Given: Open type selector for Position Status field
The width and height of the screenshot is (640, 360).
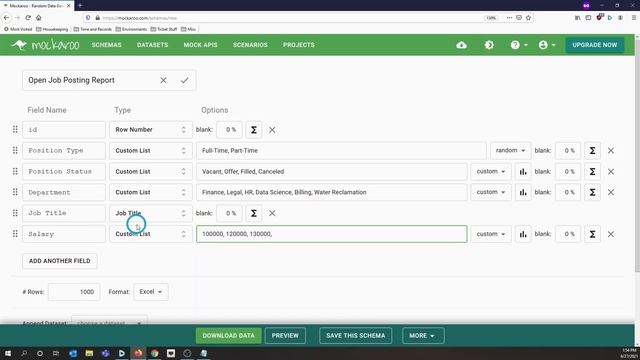Looking at the screenshot, I should (151, 171).
